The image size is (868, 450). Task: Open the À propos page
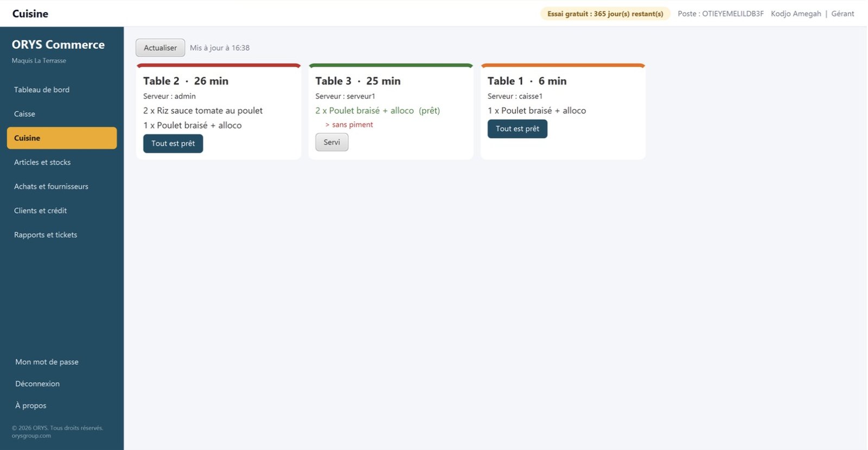pos(31,405)
